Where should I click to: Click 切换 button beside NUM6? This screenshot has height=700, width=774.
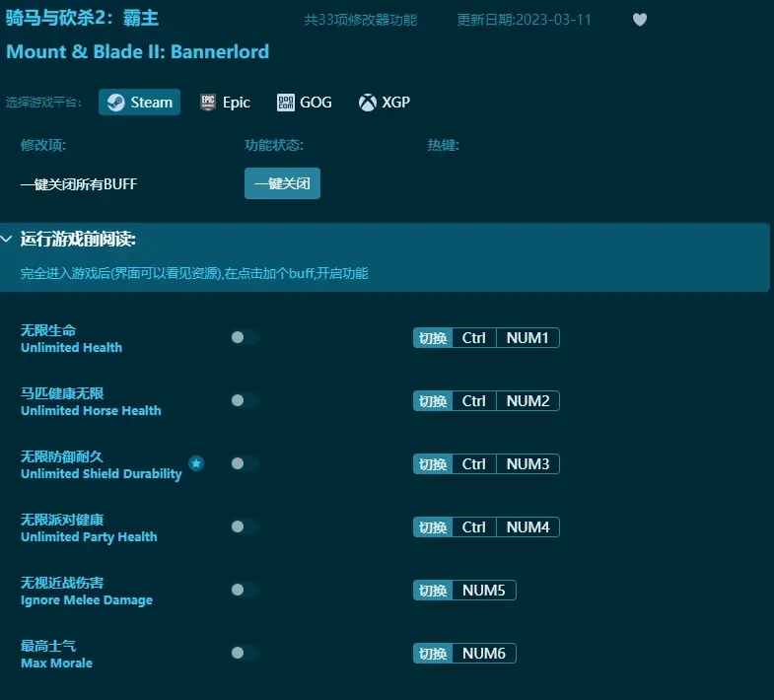[433, 654]
